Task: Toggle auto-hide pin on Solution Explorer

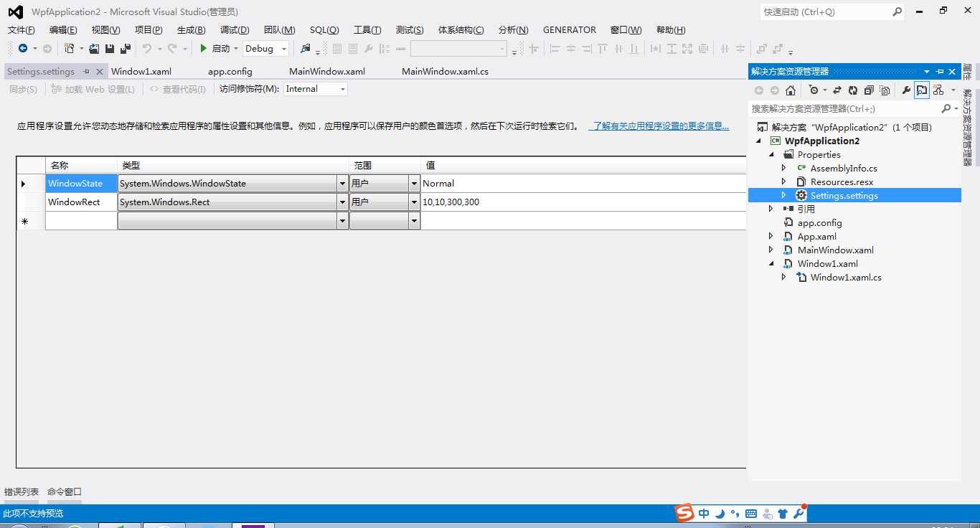Action: pos(940,72)
